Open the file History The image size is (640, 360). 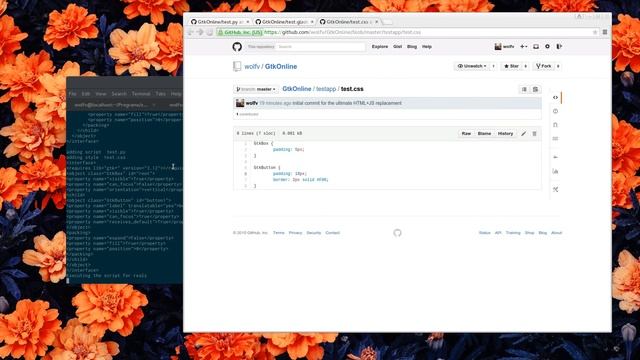[x=505, y=133]
